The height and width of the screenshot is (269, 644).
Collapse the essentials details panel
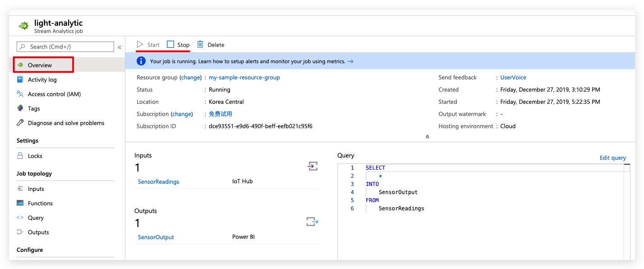427,137
